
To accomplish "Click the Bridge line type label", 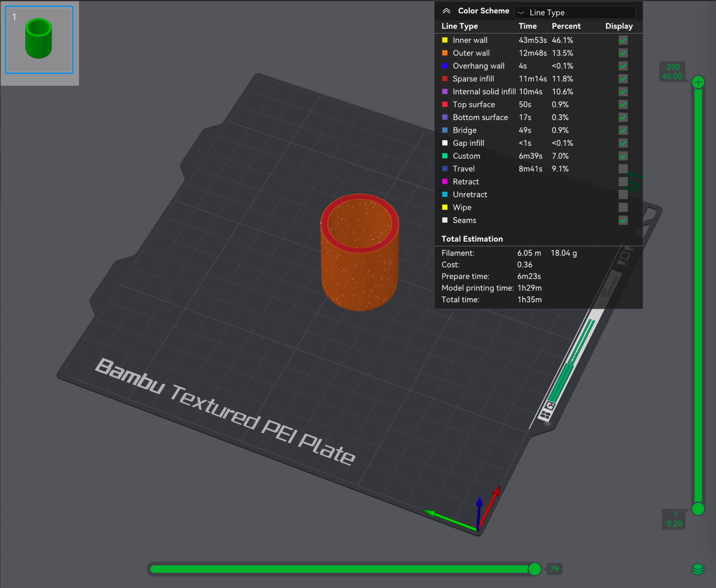I will tap(465, 130).
